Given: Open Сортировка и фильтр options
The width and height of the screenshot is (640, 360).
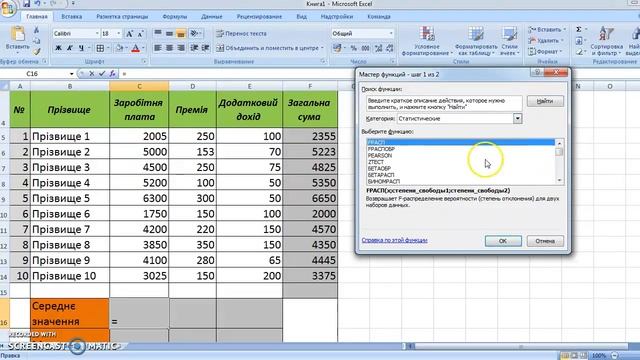Looking at the screenshot, I should (607, 41).
